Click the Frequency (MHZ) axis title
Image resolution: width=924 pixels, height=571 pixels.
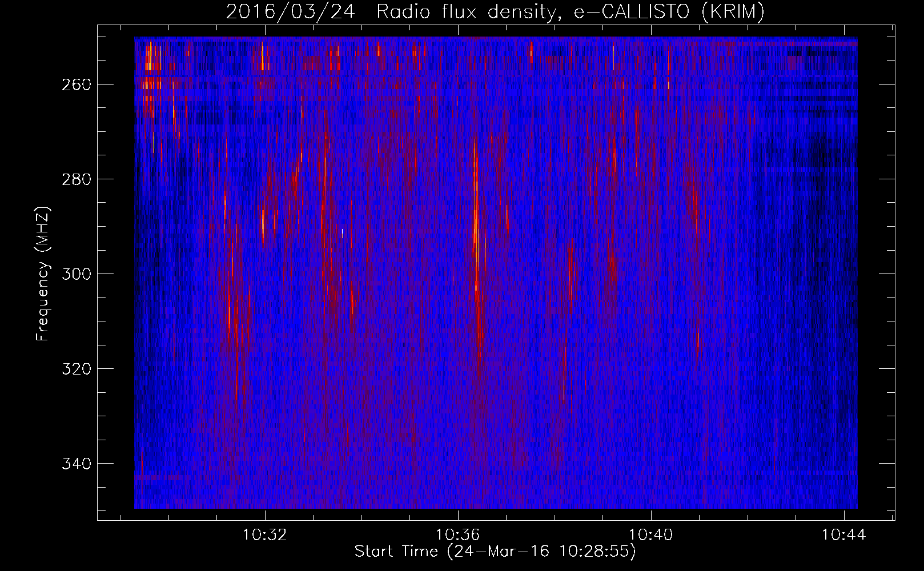click(x=43, y=274)
